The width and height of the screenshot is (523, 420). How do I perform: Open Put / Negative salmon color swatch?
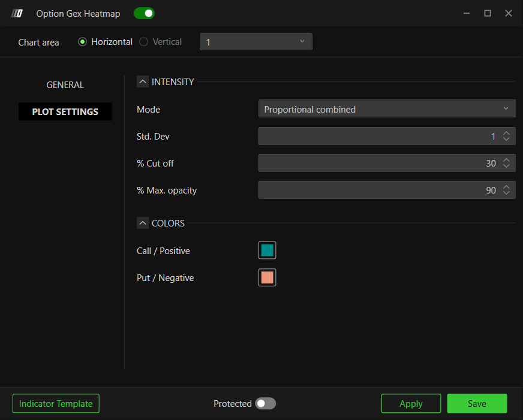[267, 277]
